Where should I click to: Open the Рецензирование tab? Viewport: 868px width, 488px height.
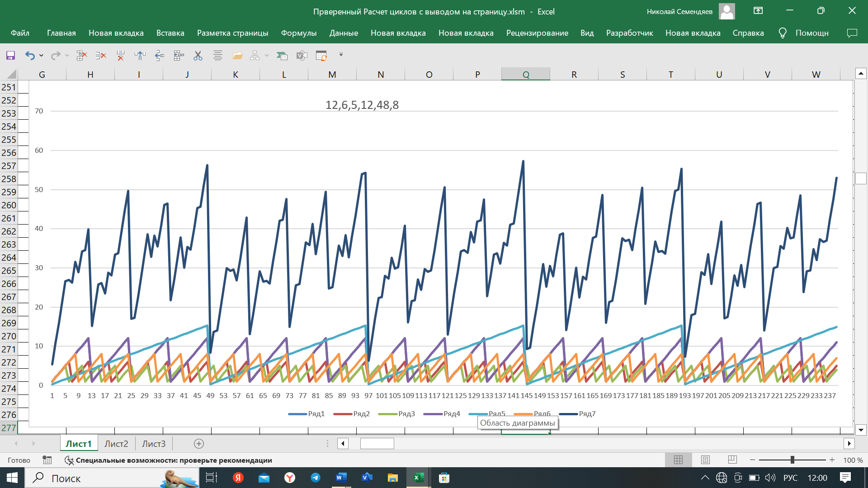(x=537, y=33)
